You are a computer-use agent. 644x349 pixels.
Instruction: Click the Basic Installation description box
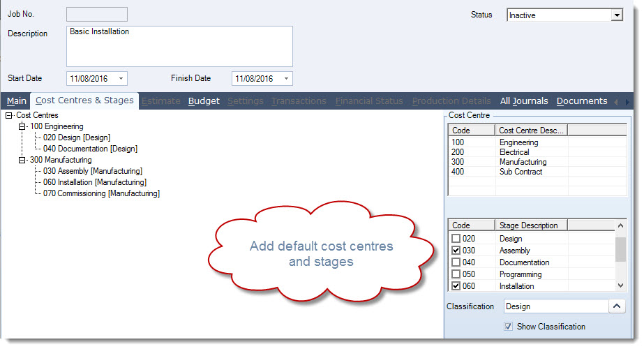pyautogui.click(x=179, y=47)
